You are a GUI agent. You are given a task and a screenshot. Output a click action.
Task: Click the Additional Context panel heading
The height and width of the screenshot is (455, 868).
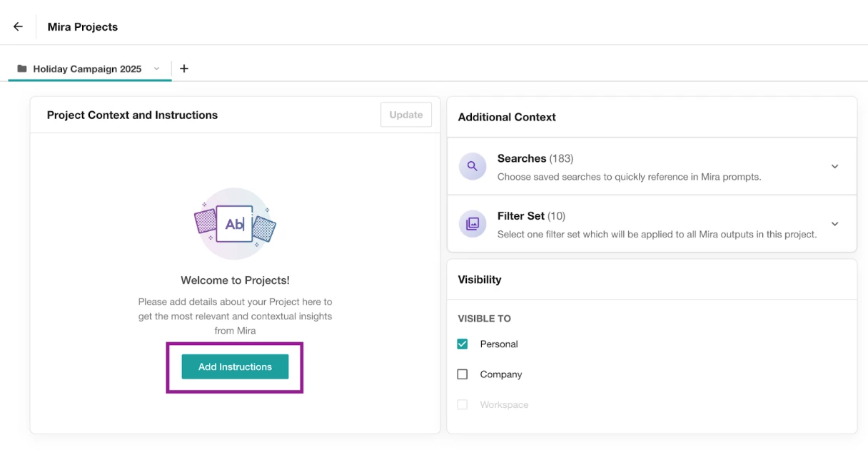coord(507,117)
